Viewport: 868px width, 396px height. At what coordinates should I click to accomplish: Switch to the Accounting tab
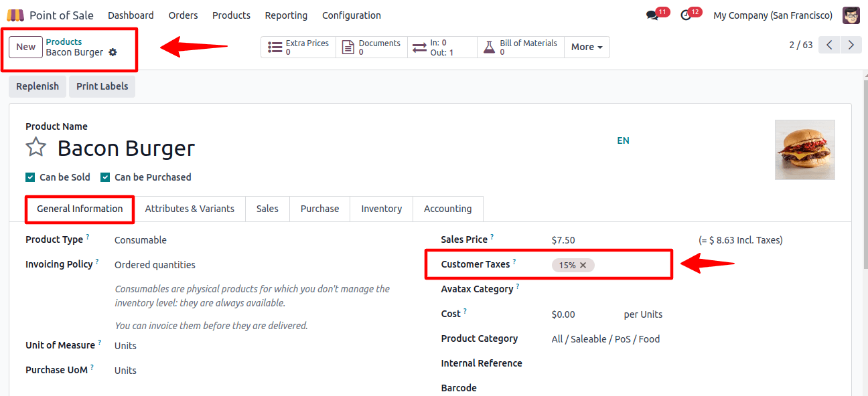point(448,209)
